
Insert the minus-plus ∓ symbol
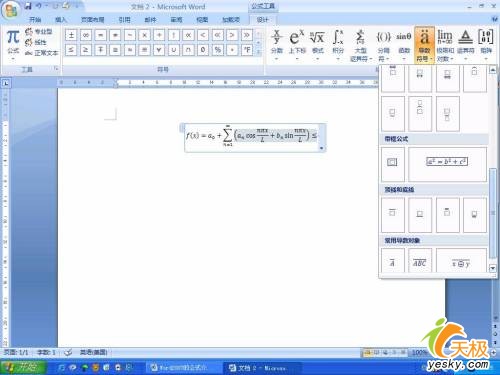coord(101,50)
